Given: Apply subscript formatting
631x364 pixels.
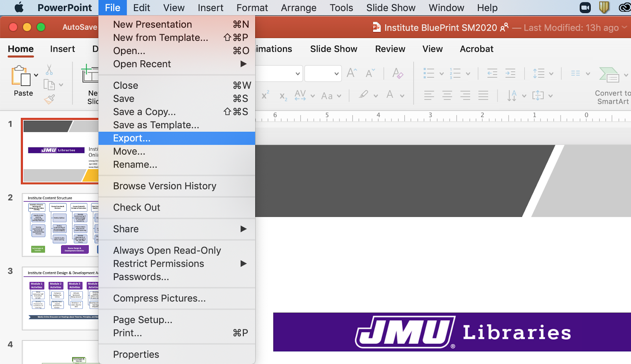Looking at the screenshot, I should (283, 97).
